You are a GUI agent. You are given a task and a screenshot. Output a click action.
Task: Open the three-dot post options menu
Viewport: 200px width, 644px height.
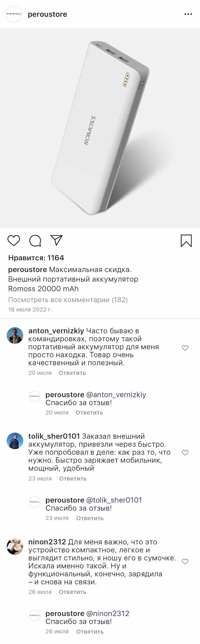coord(188,14)
